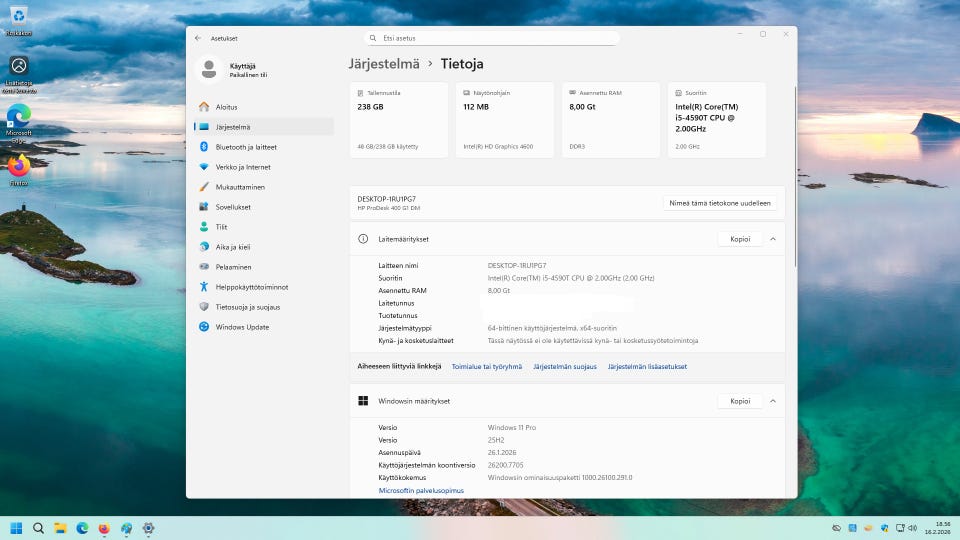Collapse the Windowsin määritykset section chevron

pyautogui.click(x=772, y=401)
